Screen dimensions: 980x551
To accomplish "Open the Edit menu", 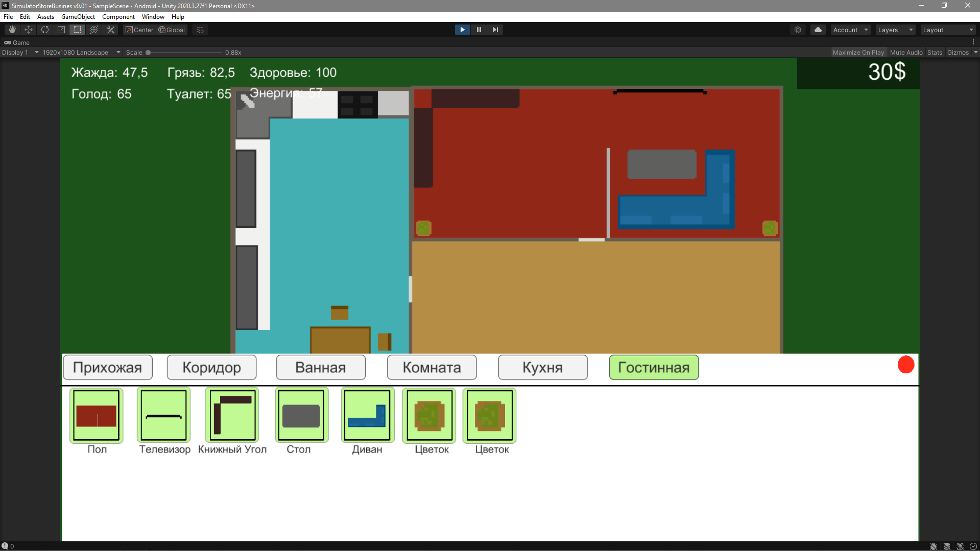I will [x=25, y=16].
